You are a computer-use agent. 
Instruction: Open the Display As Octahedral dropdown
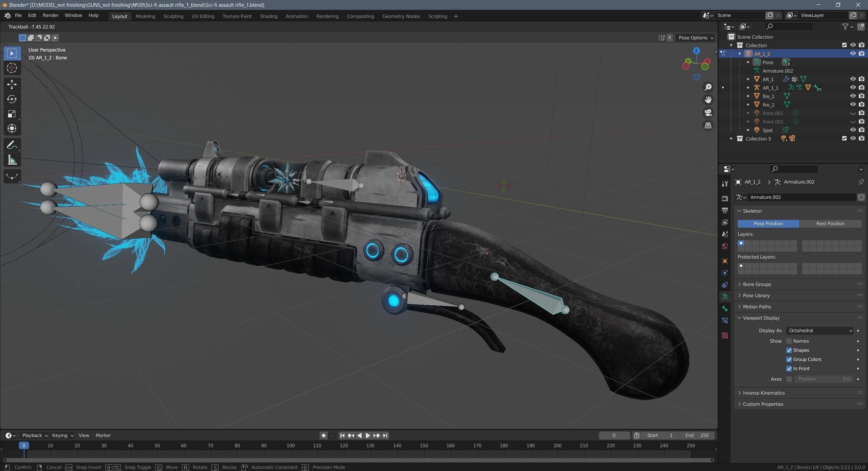(819, 330)
